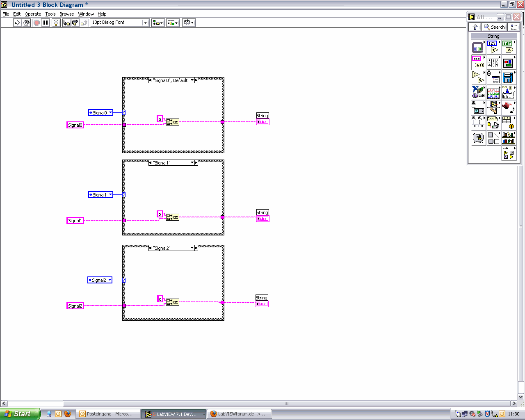This screenshot has width=525, height=420.
Task: Click Search in functions palette
Action: click(494, 27)
